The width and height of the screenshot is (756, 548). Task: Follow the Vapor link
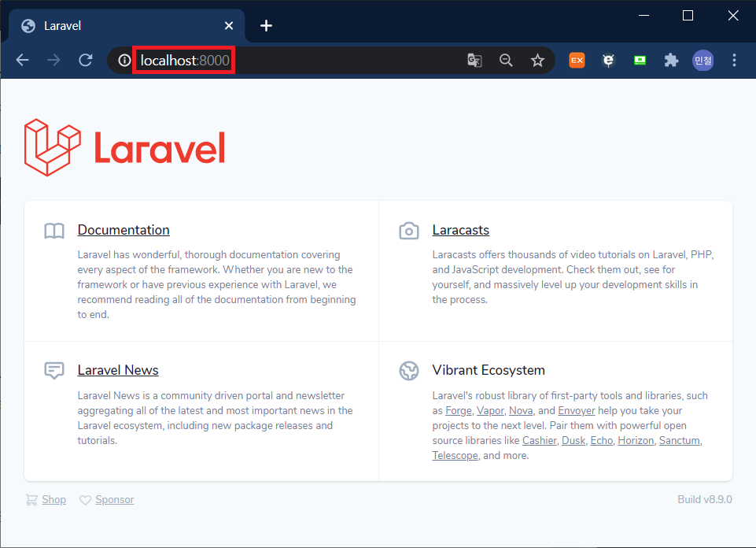490,410
